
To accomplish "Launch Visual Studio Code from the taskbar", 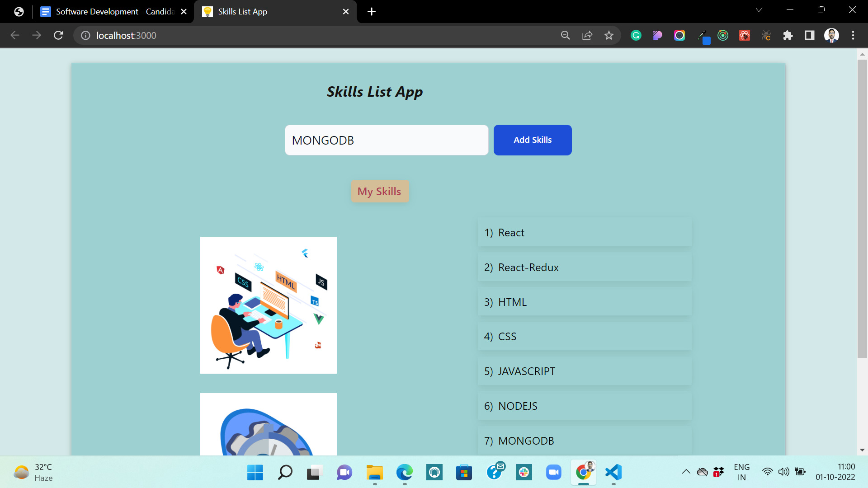I will 613,473.
